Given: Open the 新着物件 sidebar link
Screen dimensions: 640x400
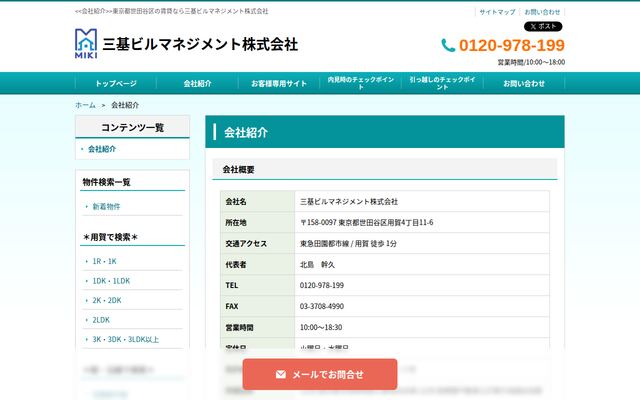Looking at the screenshot, I should click(x=106, y=207).
